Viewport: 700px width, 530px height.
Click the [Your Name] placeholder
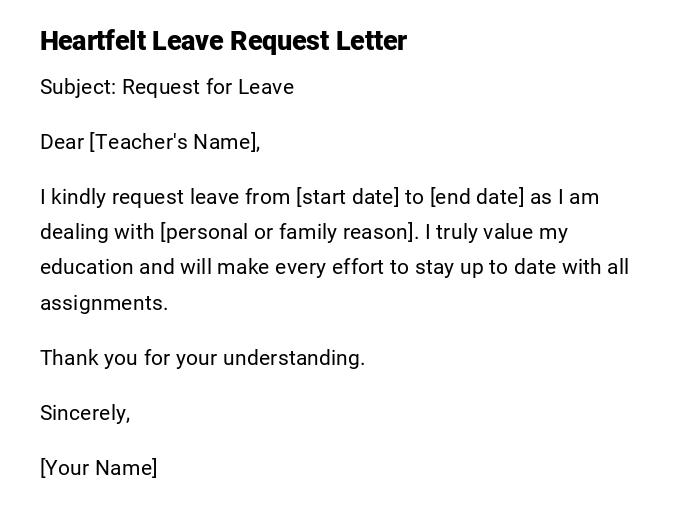pyautogui.click(x=98, y=468)
